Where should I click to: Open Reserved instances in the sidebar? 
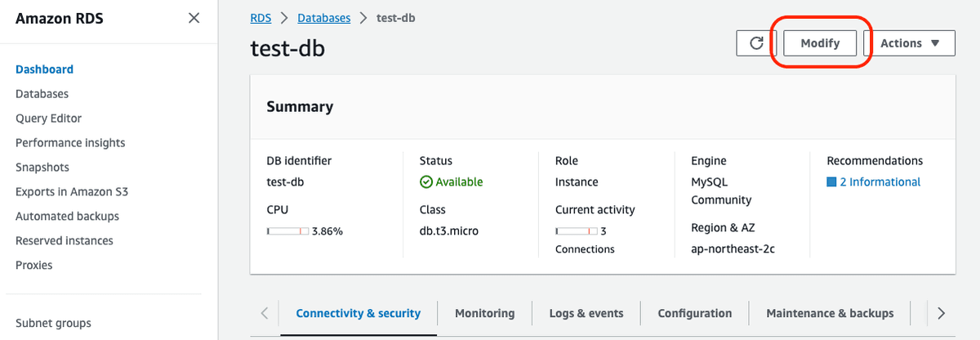click(65, 241)
